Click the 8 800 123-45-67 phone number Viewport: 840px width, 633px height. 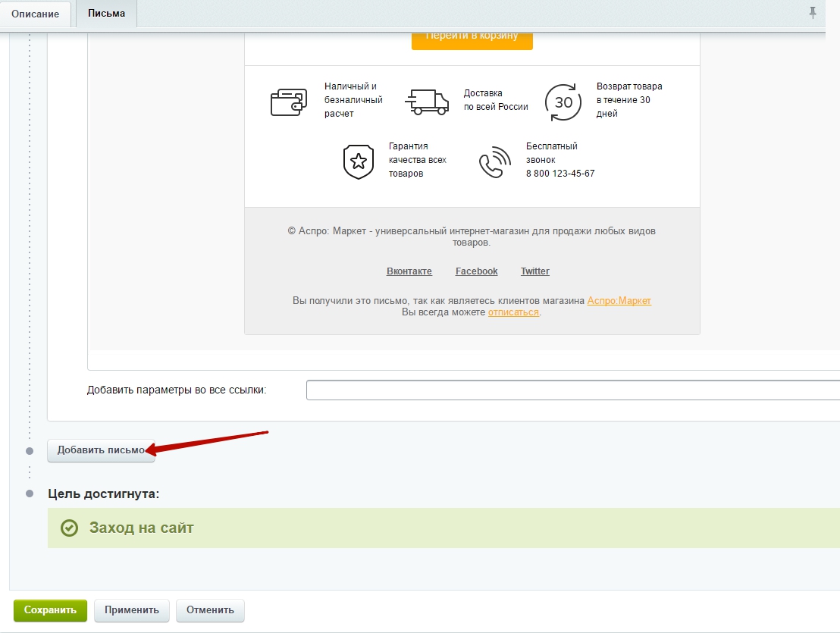point(560,174)
